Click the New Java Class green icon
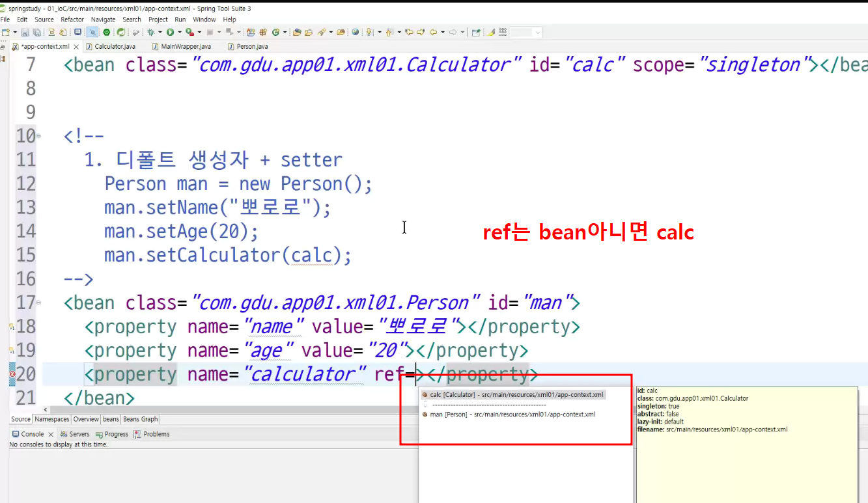Viewport: 868px width, 503px height. (275, 32)
